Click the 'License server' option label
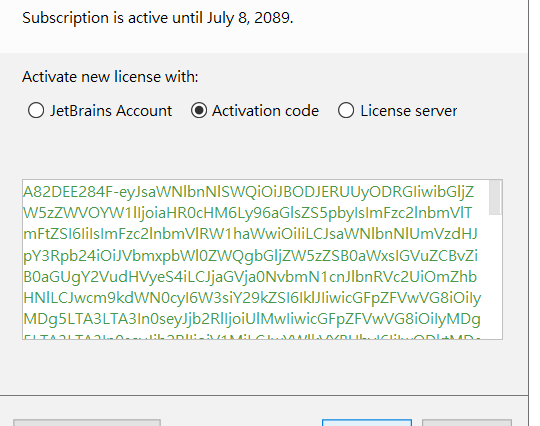 coord(409,111)
